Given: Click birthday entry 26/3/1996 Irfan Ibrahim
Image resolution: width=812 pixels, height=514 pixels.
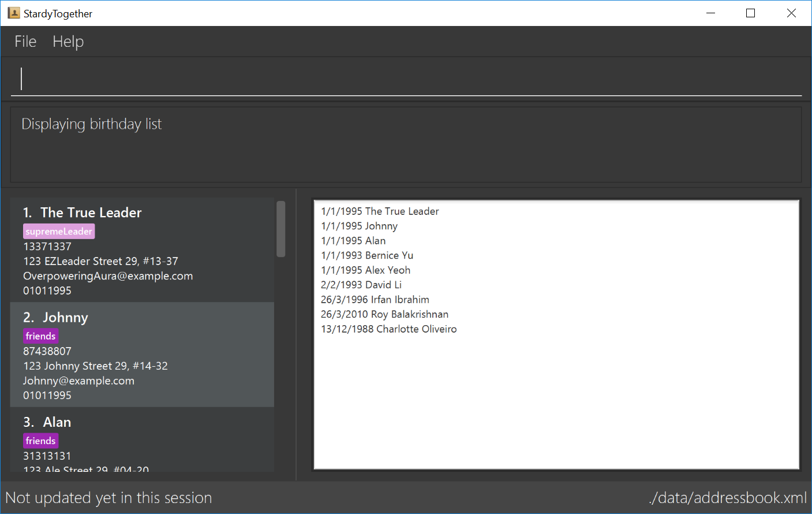Looking at the screenshot, I should click(x=375, y=300).
